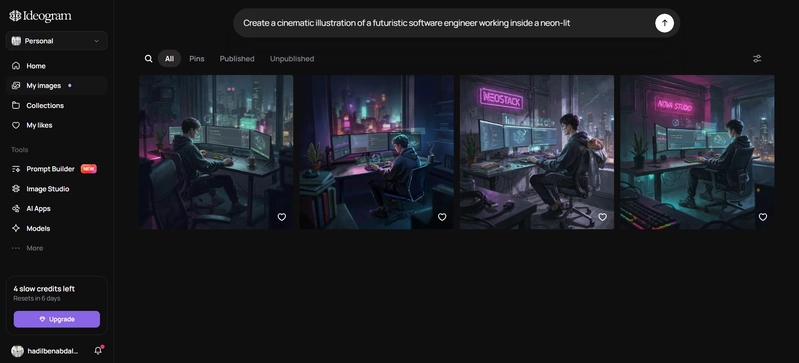
Task: Switch to the Unpublished tab
Action: [x=292, y=59]
